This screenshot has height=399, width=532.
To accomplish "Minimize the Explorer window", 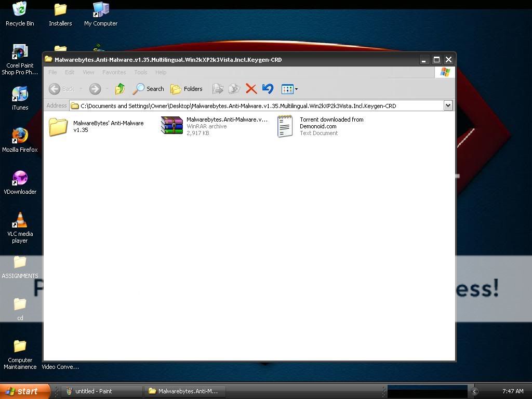I will pyautogui.click(x=423, y=60).
